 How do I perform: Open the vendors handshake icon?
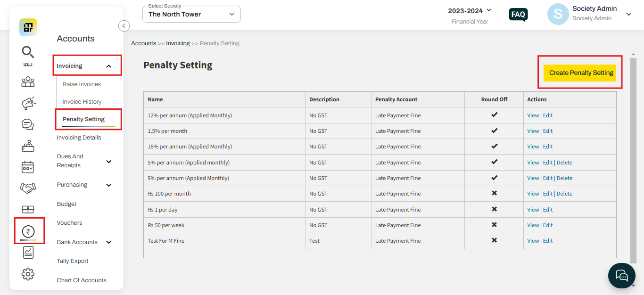(x=28, y=188)
